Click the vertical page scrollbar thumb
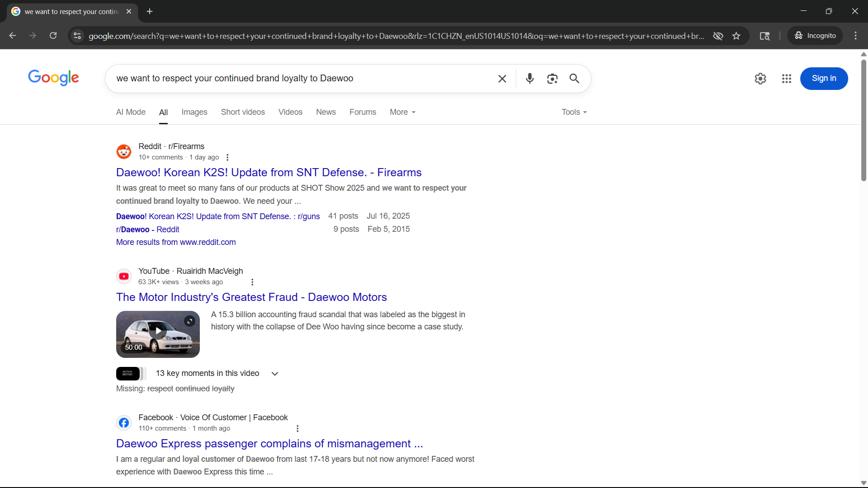 pos(863,120)
